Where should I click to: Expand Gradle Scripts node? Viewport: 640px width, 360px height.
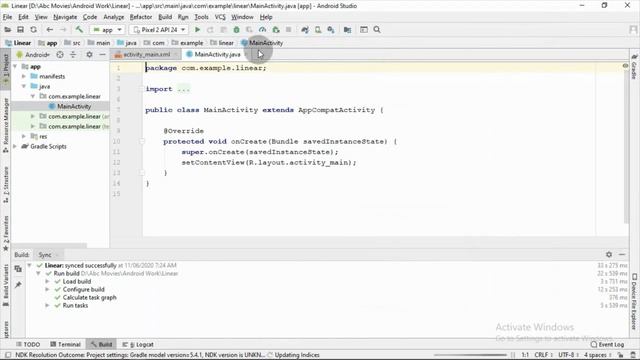pyautogui.click(x=15, y=146)
